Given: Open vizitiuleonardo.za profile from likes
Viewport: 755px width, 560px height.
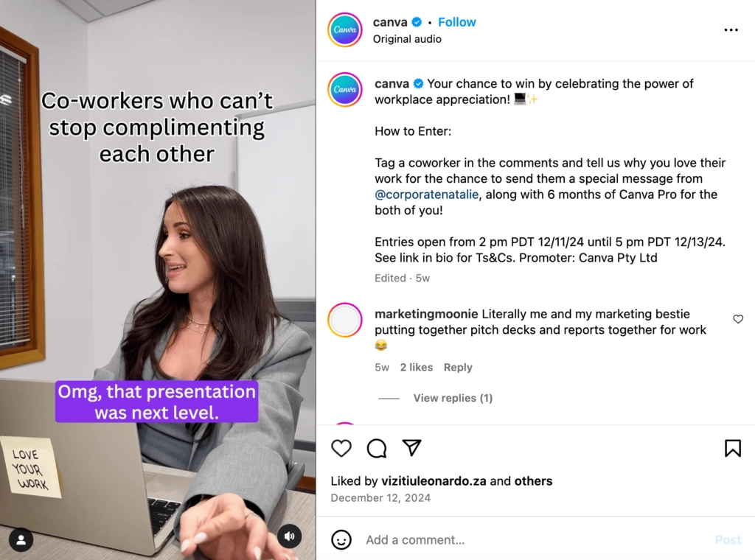Looking at the screenshot, I should click(434, 481).
